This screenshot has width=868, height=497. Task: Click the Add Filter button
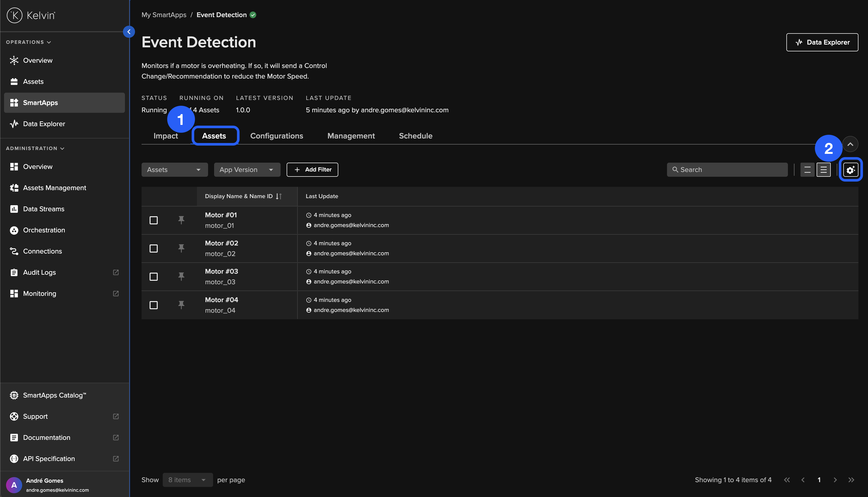coord(312,170)
